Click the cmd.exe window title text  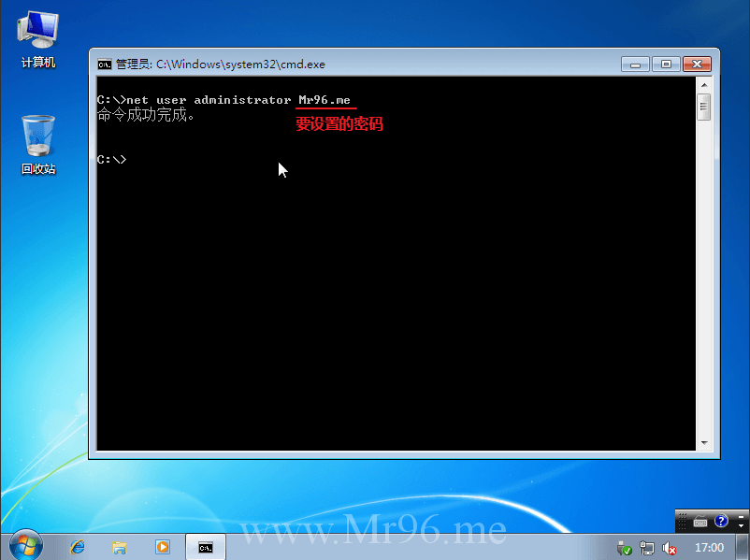(220, 65)
